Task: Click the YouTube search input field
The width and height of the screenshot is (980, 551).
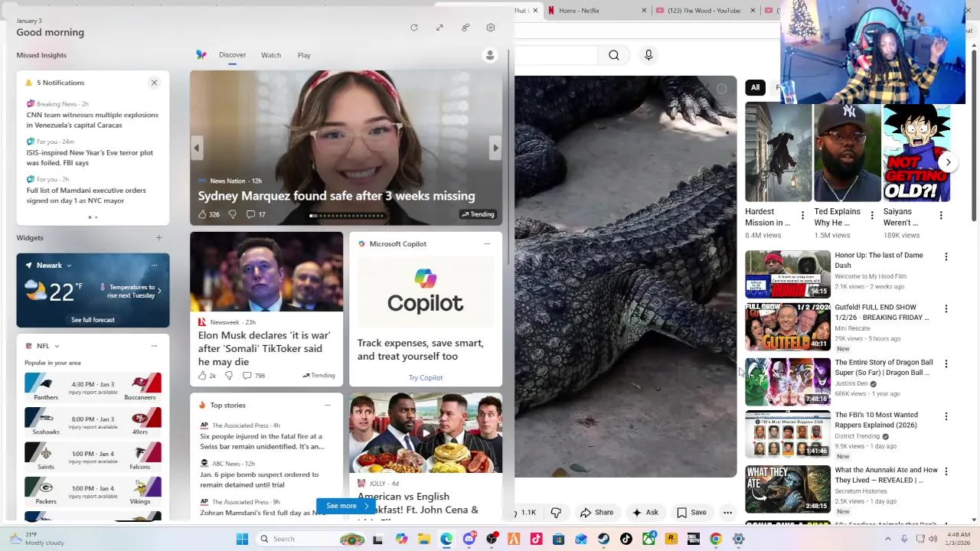Action: coord(556,55)
